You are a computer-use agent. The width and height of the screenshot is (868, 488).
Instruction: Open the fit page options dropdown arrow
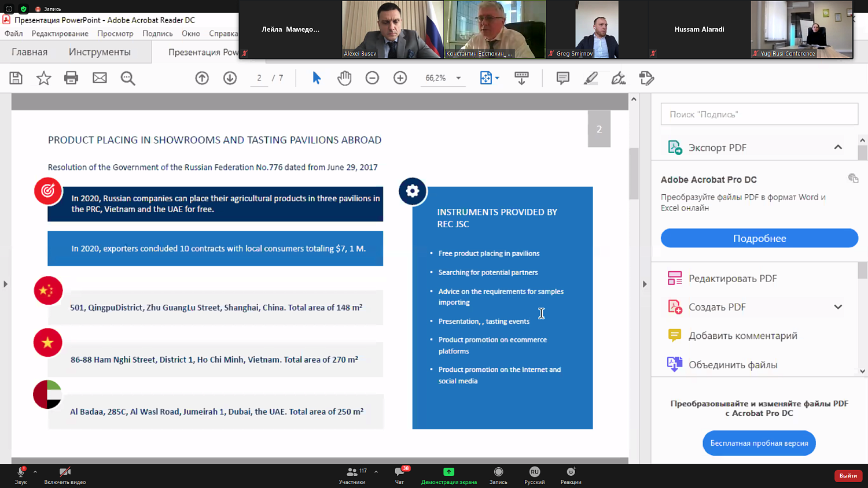point(497,78)
